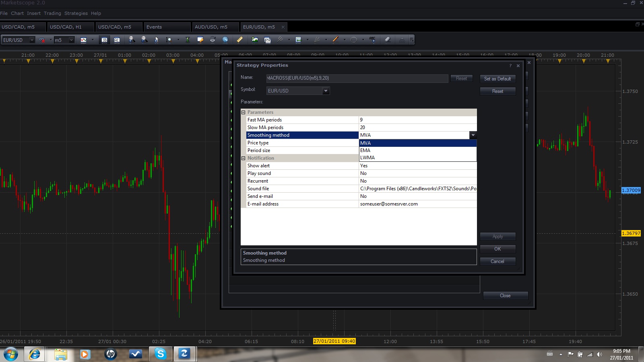Click the vertical scale tool icon
Screen dimensions: 644x362
tap(188, 40)
